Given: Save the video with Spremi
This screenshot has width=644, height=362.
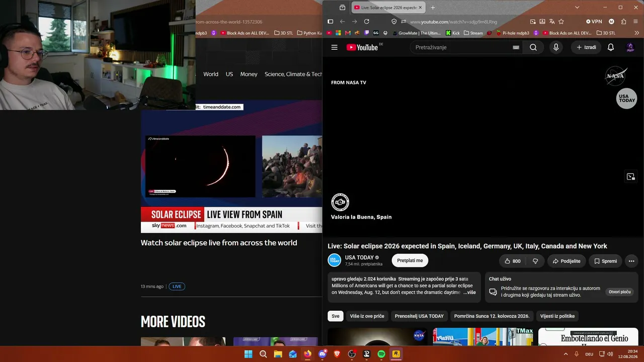Looking at the screenshot, I should click(x=605, y=261).
